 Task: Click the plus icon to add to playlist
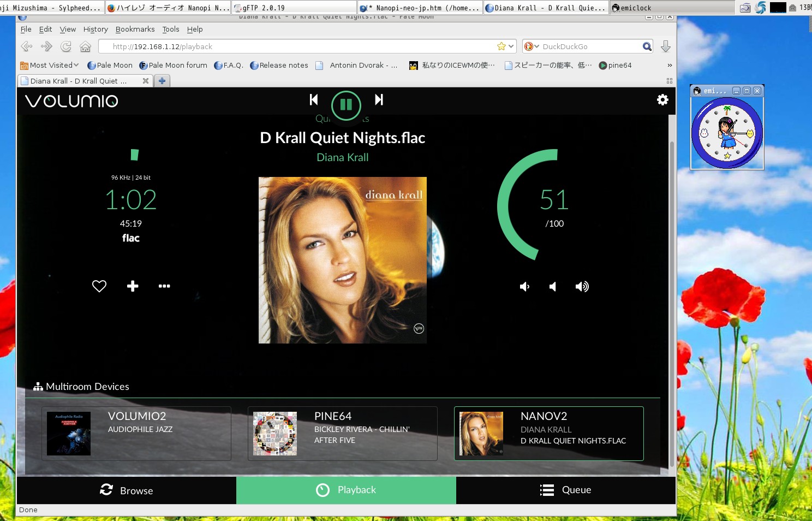tap(133, 286)
